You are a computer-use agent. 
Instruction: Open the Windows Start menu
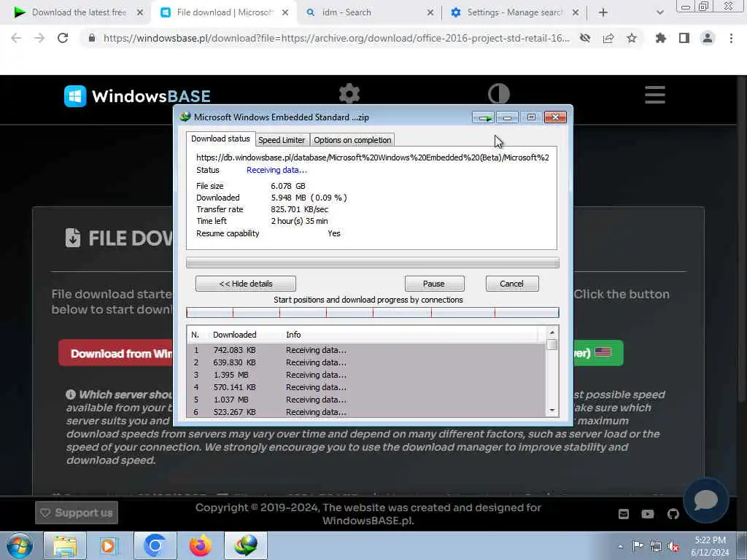tap(19, 545)
